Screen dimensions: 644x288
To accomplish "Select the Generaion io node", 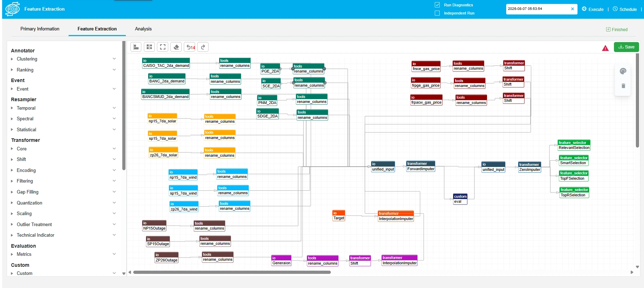I will point(281,260).
